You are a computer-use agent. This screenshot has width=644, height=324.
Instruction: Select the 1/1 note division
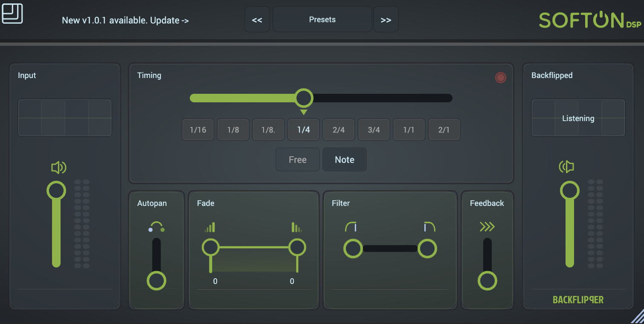click(x=409, y=130)
